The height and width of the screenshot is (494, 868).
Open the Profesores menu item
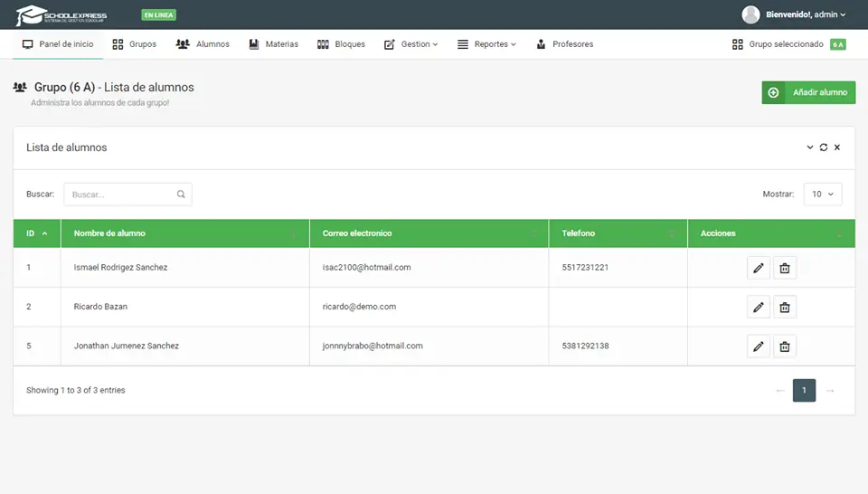(565, 44)
